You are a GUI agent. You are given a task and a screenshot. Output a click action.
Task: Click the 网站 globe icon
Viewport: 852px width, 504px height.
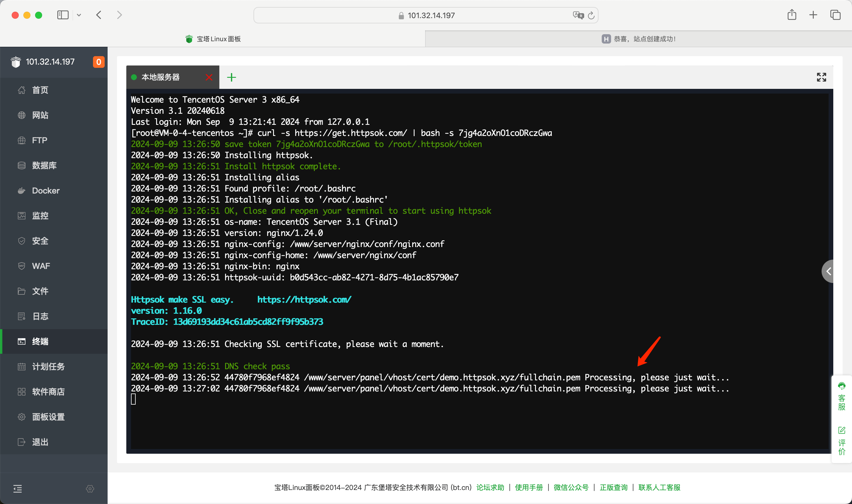(21, 115)
